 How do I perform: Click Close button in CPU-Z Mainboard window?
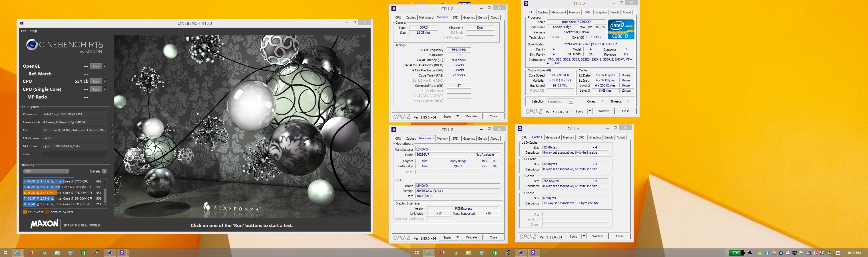click(x=493, y=237)
